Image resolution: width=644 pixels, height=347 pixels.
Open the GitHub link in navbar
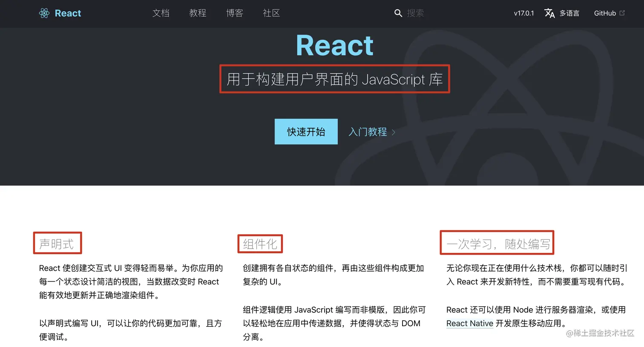[605, 13]
